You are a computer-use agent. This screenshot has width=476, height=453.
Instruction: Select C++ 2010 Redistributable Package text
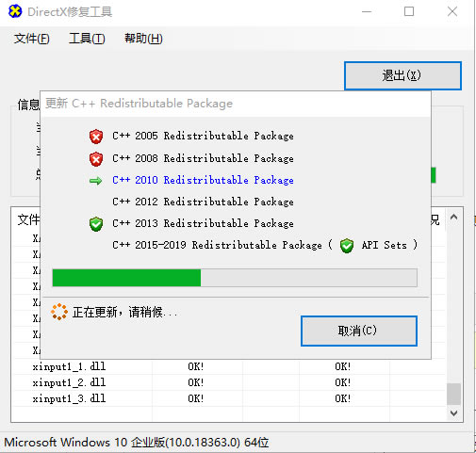(203, 180)
